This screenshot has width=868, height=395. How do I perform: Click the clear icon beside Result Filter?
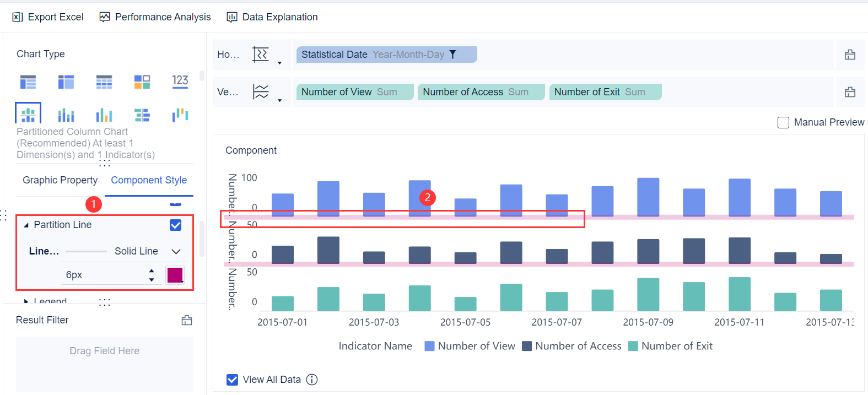click(187, 320)
